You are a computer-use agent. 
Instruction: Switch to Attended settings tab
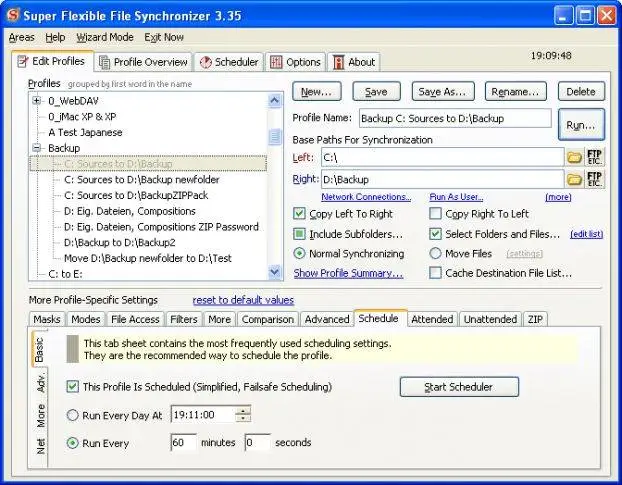pos(432,319)
